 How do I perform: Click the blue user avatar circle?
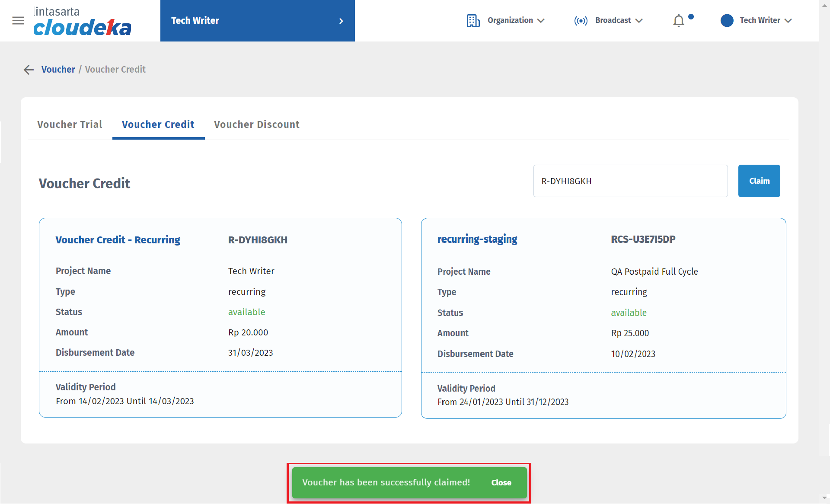(727, 21)
